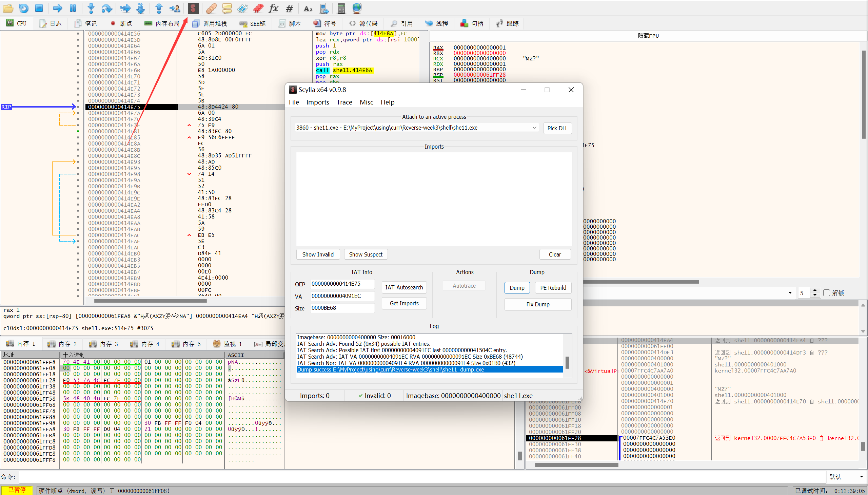Open the 句柄 handles tab
Screen dimensions: 868x495
(x=472, y=23)
